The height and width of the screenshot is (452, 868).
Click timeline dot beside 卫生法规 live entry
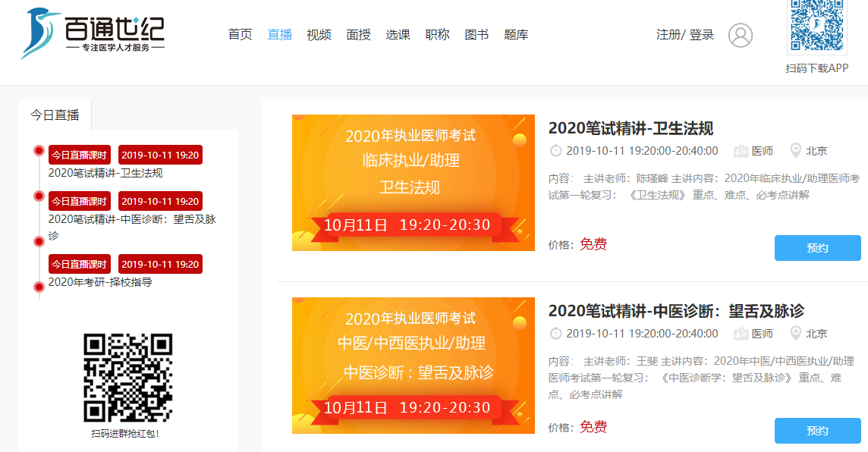click(x=39, y=150)
